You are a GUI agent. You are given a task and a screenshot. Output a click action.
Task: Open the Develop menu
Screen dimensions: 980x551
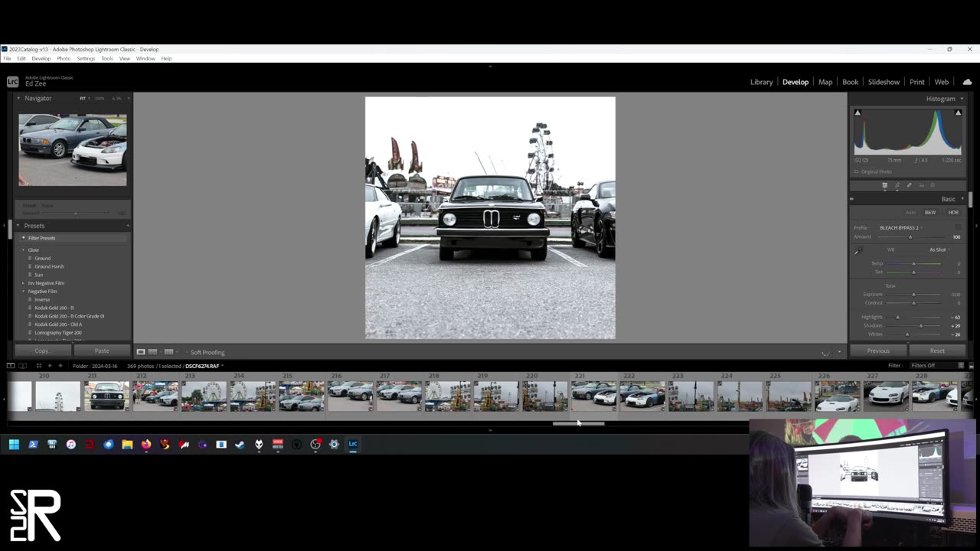coord(41,58)
